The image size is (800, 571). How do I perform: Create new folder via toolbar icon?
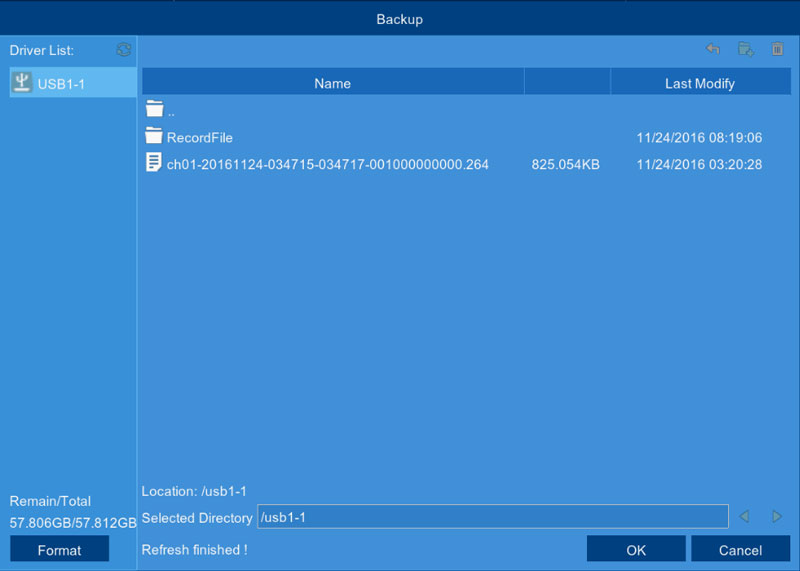click(745, 49)
